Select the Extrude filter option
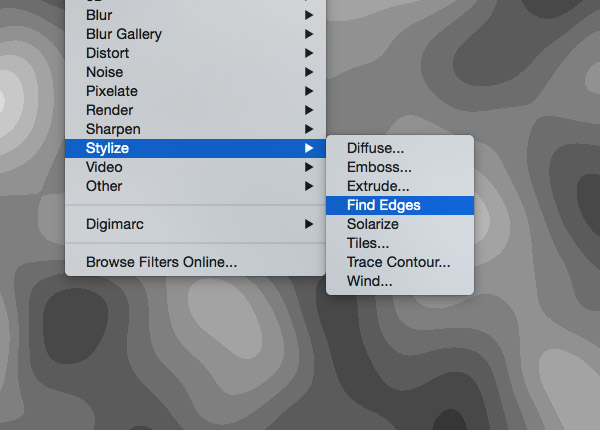 [x=378, y=186]
